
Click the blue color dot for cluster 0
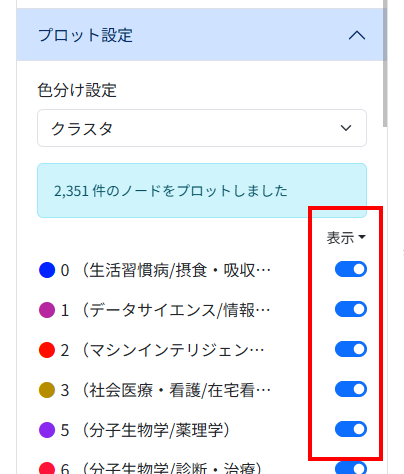47,270
